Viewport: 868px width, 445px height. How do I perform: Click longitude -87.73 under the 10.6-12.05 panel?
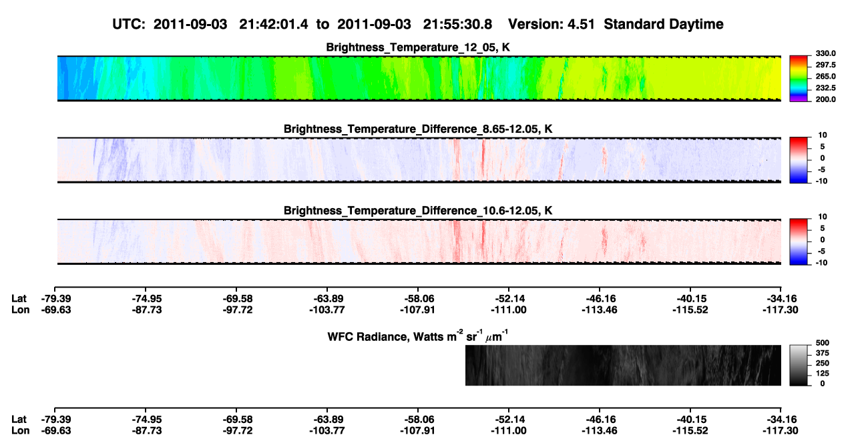pyautogui.click(x=146, y=310)
